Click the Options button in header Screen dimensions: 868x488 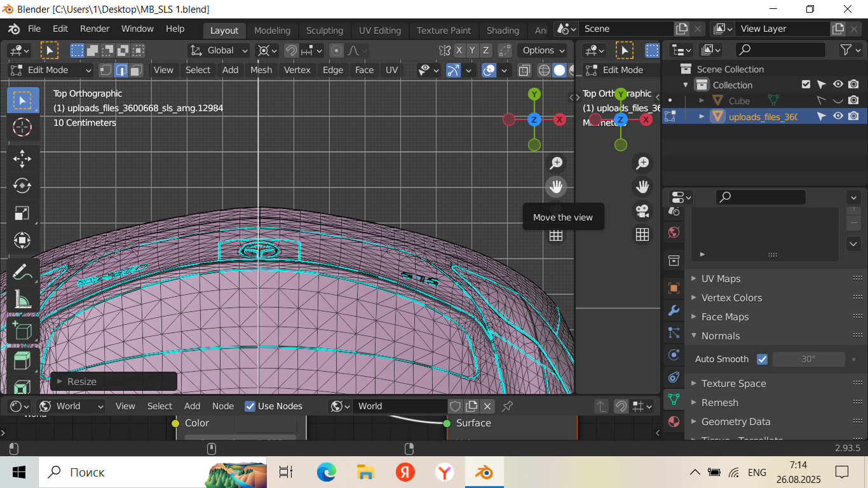click(x=543, y=50)
